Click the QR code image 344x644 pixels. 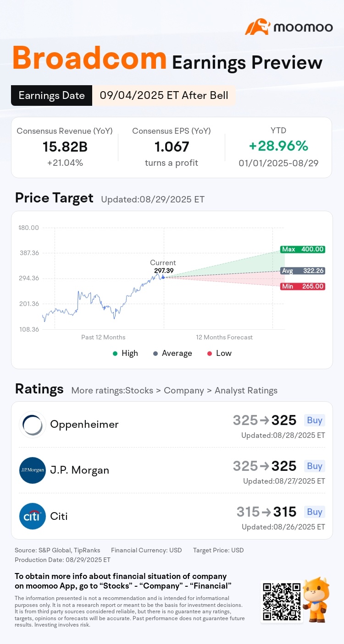tap(281, 601)
